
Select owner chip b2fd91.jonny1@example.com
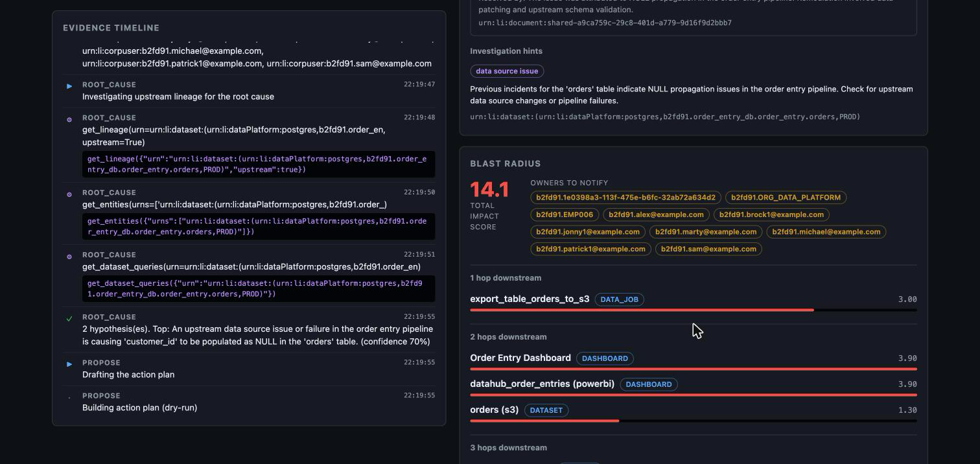tap(588, 231)
